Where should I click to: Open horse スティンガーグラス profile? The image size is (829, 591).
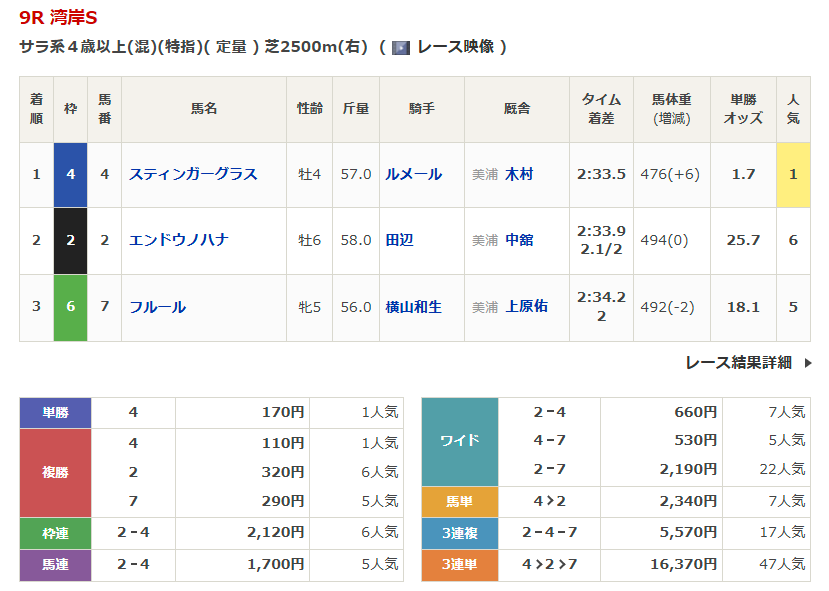[x=193, y=174]
